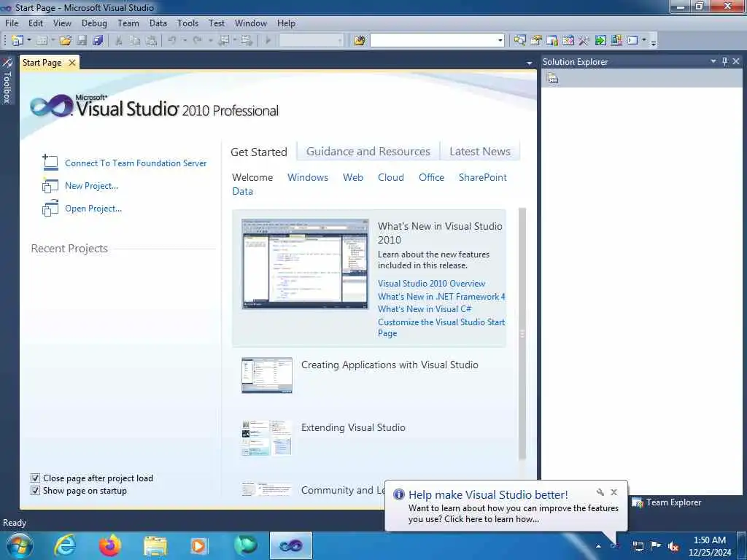Click the Visual Studio 2010 Overview link
The image size is (747, 560).
(x=432, y=284)
